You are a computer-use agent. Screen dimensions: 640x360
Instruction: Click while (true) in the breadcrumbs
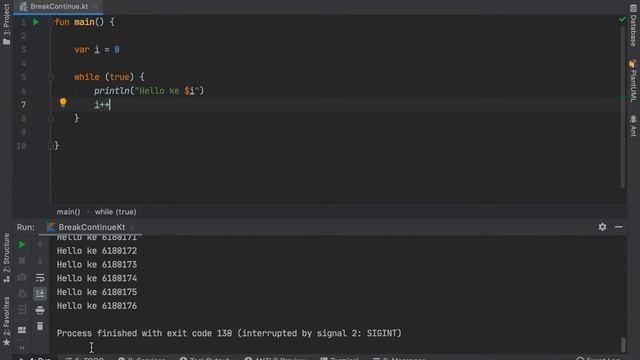click(116, 212)
